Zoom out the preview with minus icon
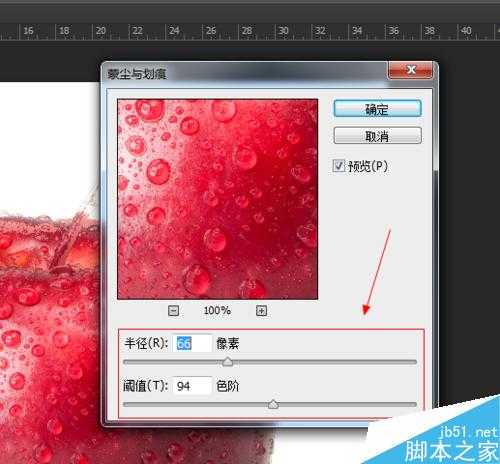This screenshot has width=500, height=464. (x=173, y=311)
